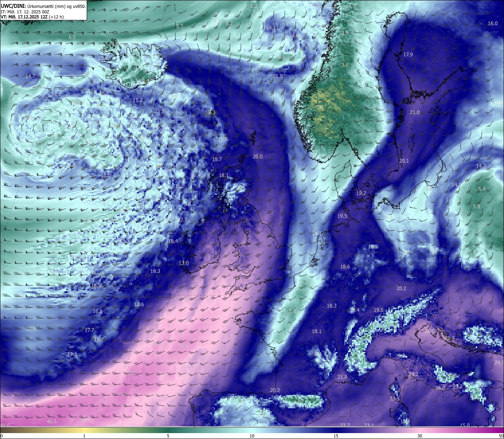Click the 23.1 value at the bottom edge
This screenshot has width=504, height=439.
pos(369,425)
